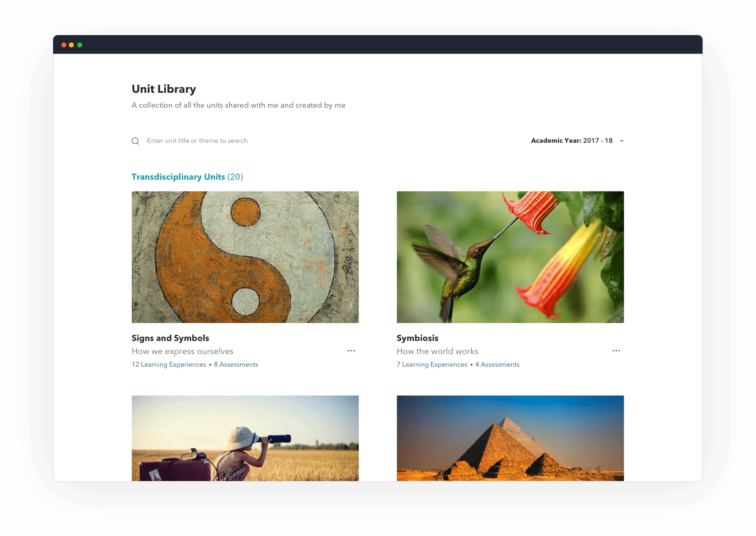Click the yellow minimize window dot

pos(72,45)
